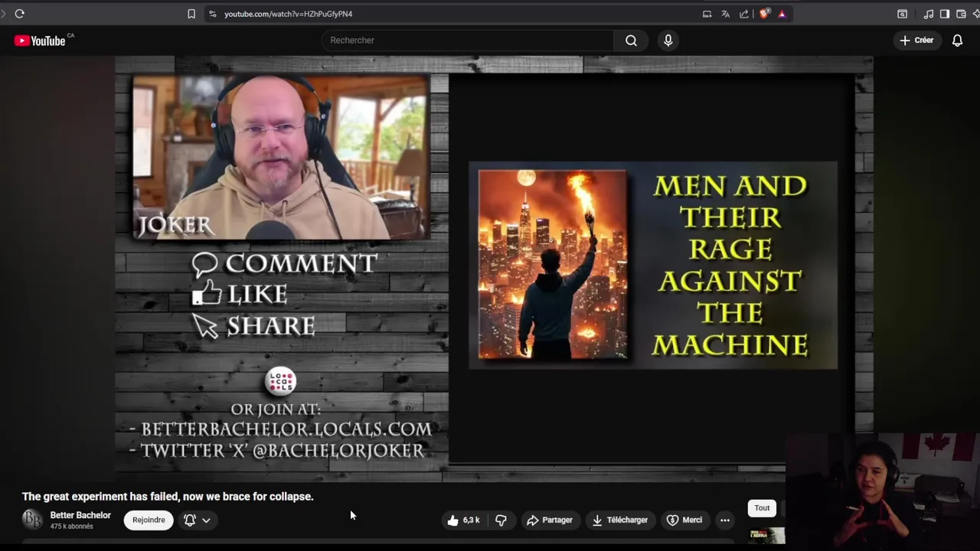Click the URL address bar text
Image resolution: width=980 pixels, height=551 pixels.
(x=288, y=14)
